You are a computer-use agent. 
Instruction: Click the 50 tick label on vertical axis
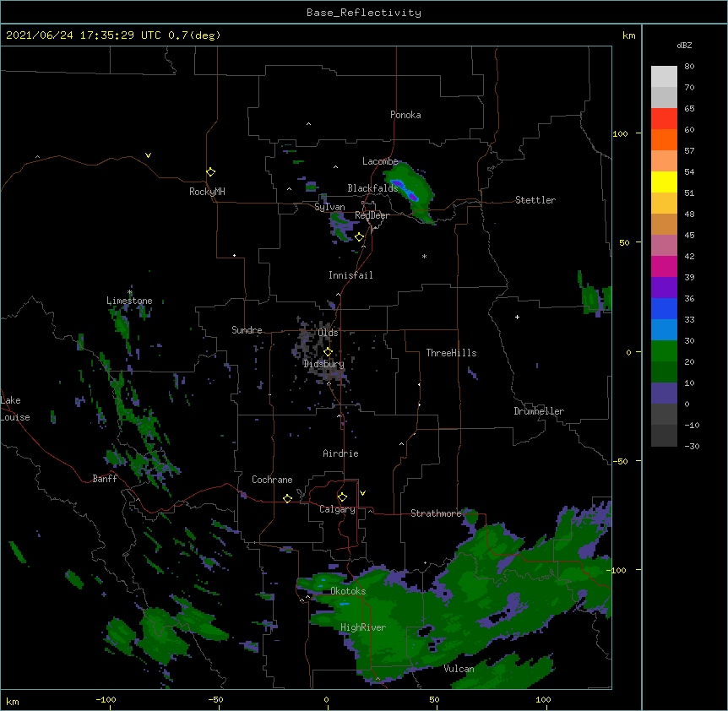624,242
